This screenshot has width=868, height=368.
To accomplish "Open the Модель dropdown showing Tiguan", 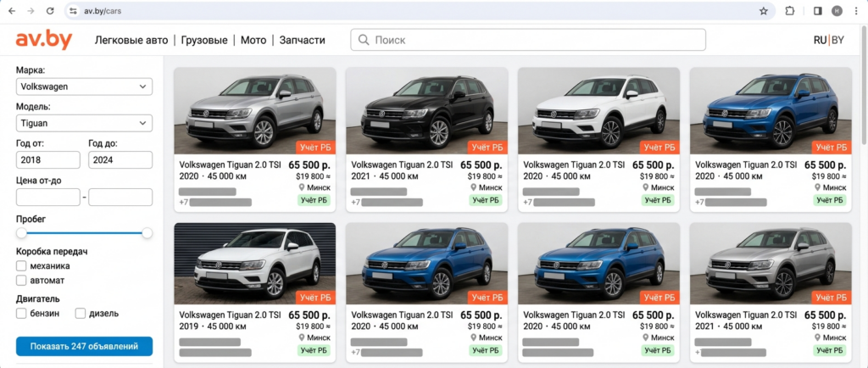I will tap(84, 123).
